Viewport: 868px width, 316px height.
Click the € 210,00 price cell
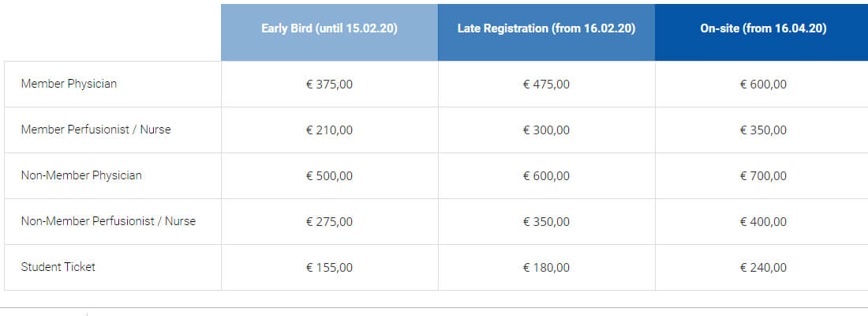click(329, 130)
